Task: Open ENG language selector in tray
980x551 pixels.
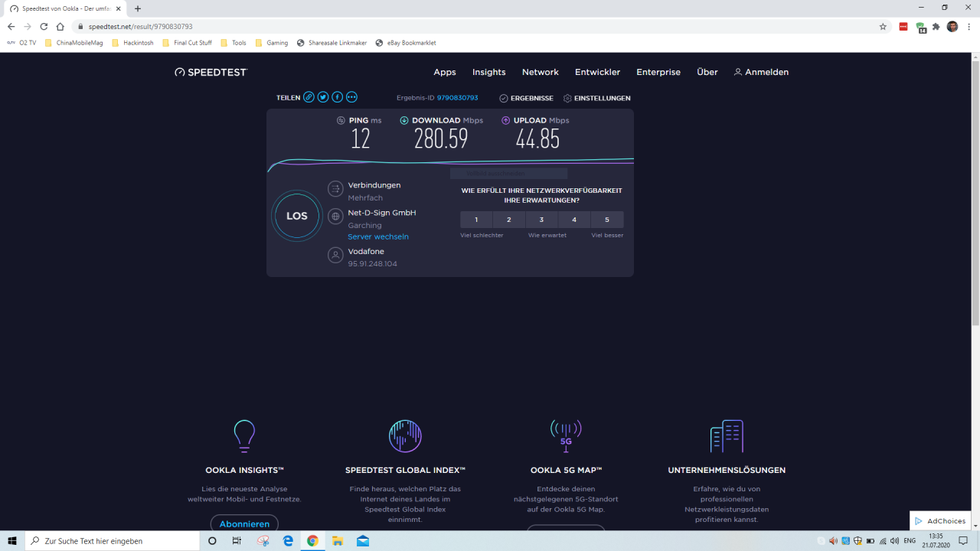Action: (910, 541)
